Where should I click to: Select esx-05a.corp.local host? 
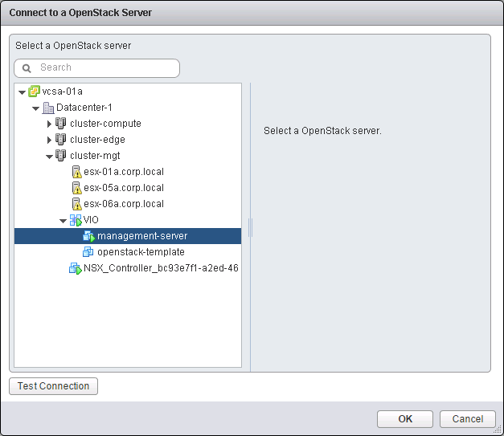124,188
